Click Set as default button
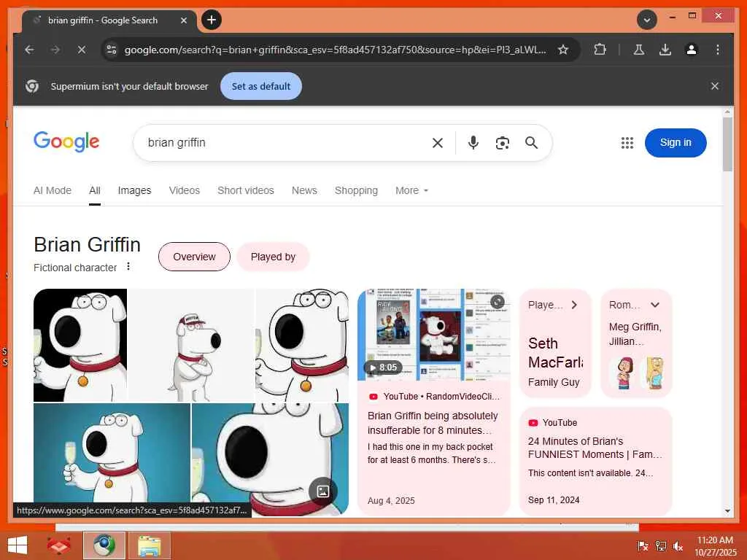The width and height of the screenshot is (747, 560). [260, 86]
